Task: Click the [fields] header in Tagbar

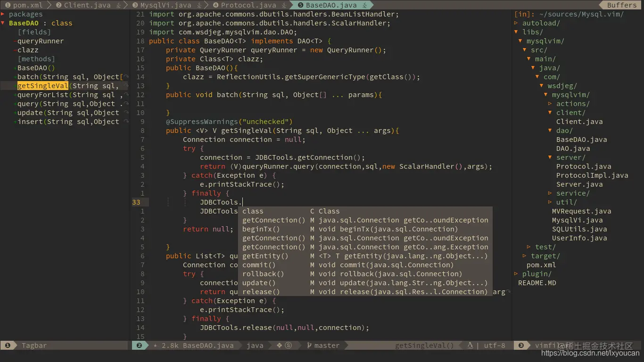Action: (x=34, y=32)
